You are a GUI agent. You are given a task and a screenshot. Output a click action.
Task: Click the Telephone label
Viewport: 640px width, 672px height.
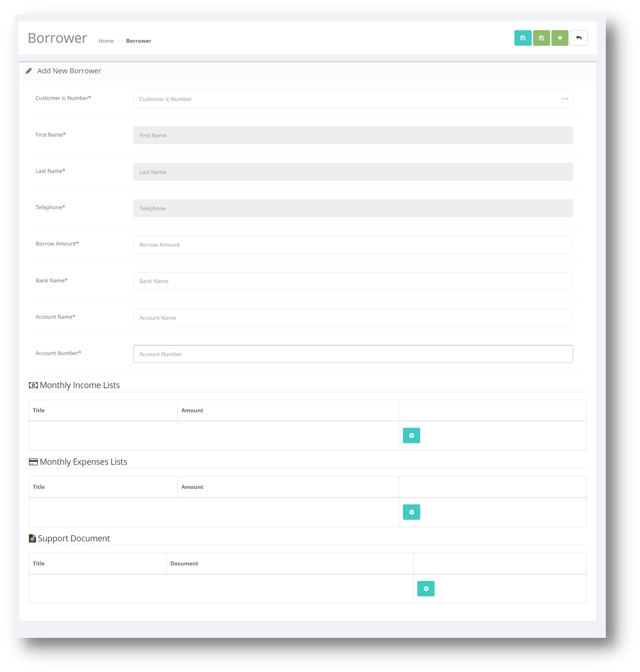(x=50, y=207)
